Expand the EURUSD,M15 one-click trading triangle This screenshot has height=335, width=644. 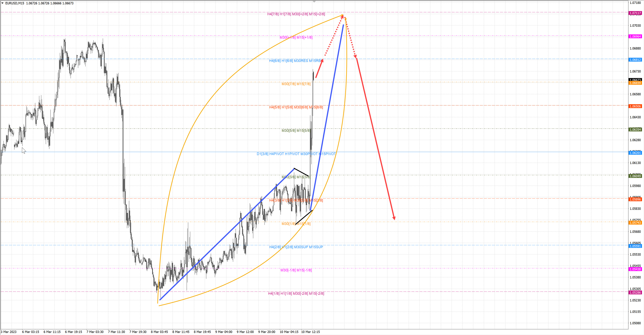tap(3, 3)
